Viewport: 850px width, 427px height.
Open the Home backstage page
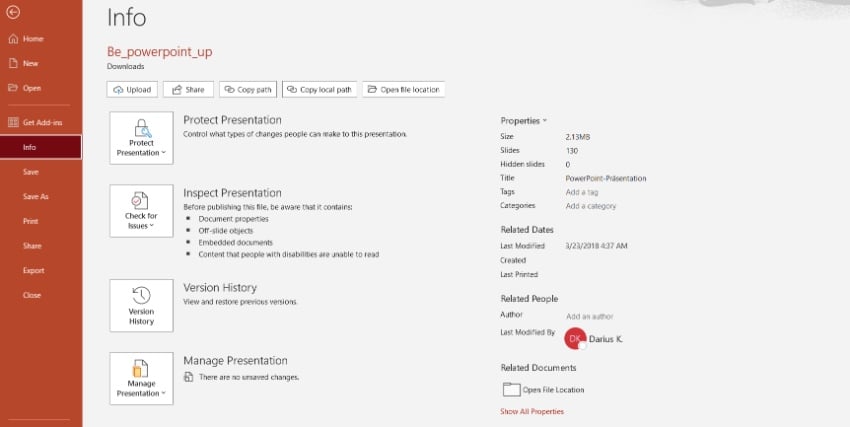point(32,39)
